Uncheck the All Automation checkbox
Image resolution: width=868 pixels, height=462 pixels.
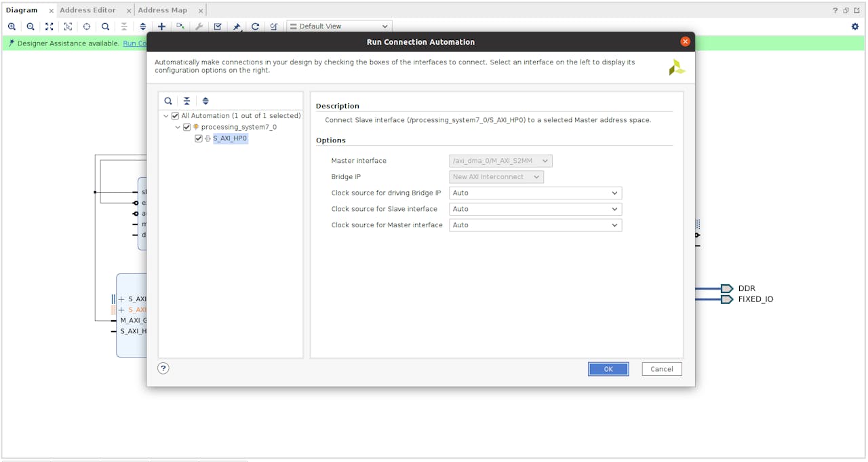pyautogui.click(x=176, y=116)
